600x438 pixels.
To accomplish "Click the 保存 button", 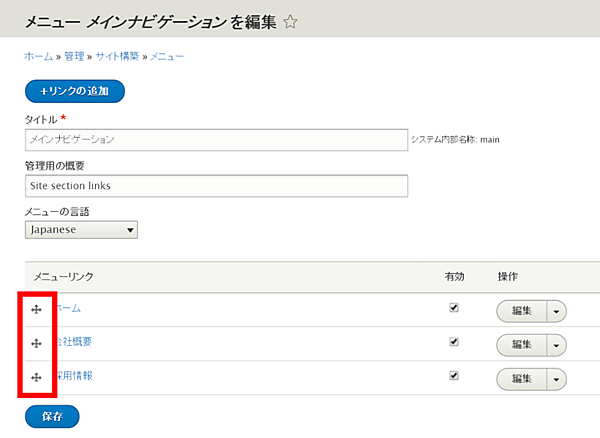I will 52,417.
